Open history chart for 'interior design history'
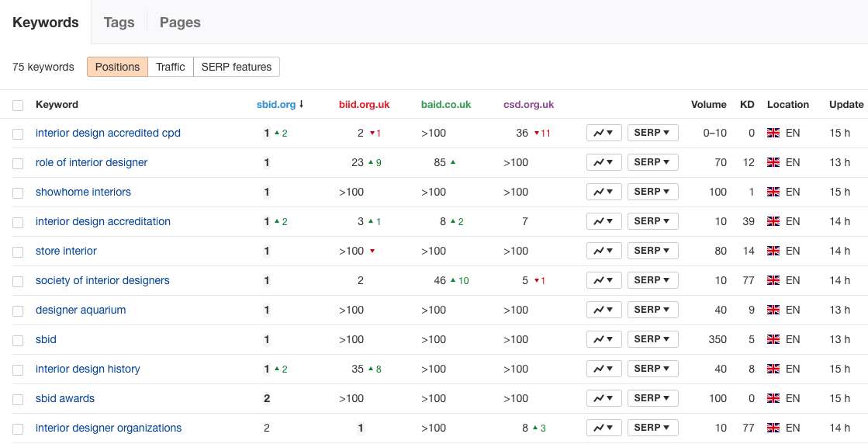The height and width of the screenshot is (444, 868). pos(604,369)
